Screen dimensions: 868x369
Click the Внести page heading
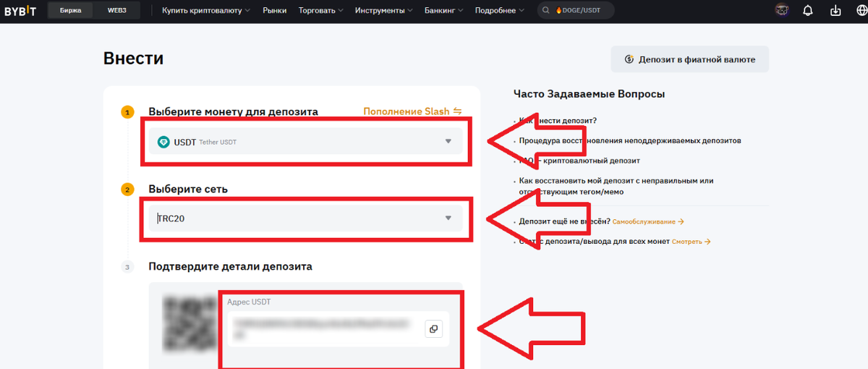pyautogui.click(x=134, y=59)
